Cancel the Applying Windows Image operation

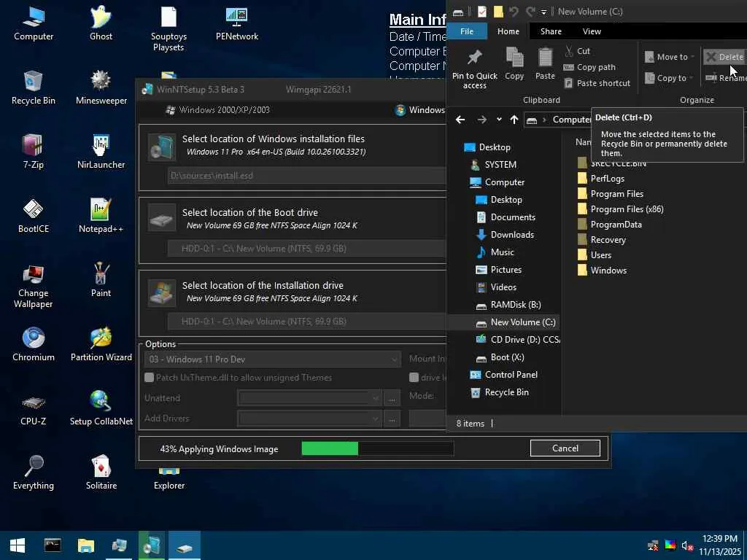(x=565, y=448)
